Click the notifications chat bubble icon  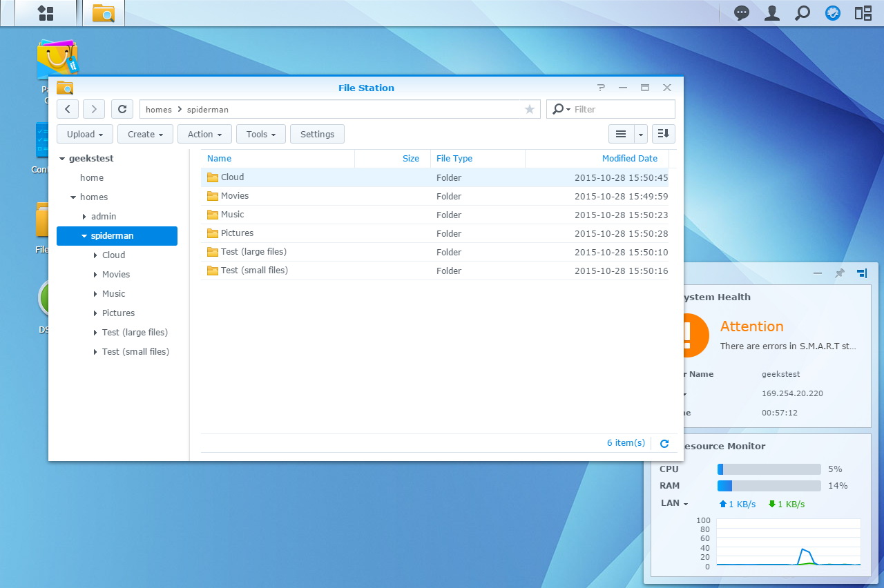click(742, 13)
